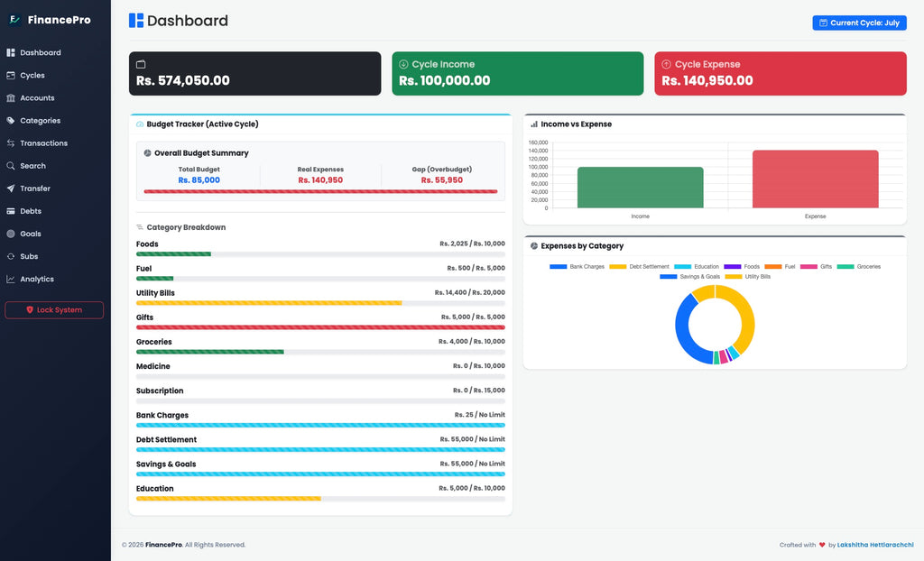Click the Dashboard sidebar icon
This screenshot has width=924, height=561.
pyautogui.click(x=11, y=52)
